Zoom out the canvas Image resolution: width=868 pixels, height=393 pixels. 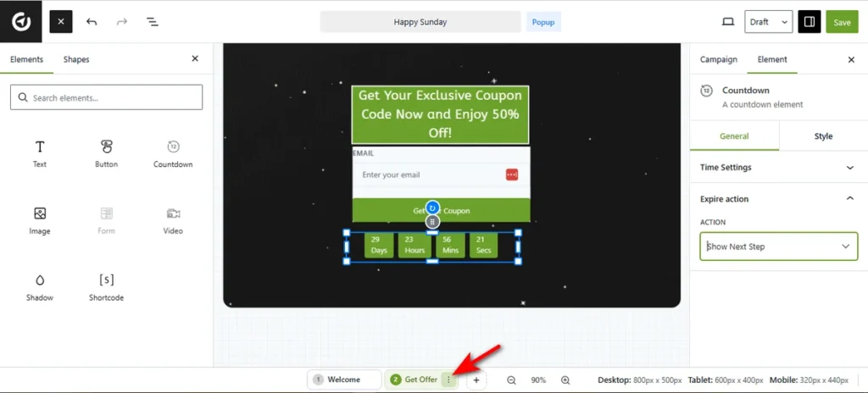click(511, 380)
